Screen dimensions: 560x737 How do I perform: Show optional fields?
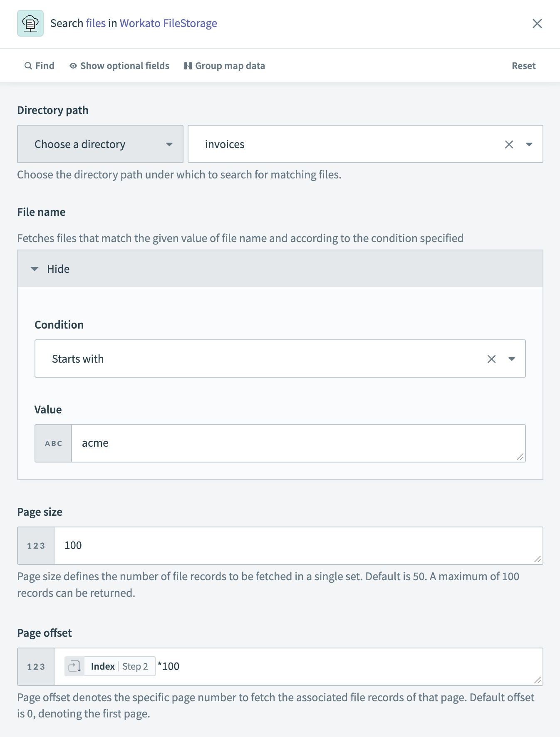119,66
